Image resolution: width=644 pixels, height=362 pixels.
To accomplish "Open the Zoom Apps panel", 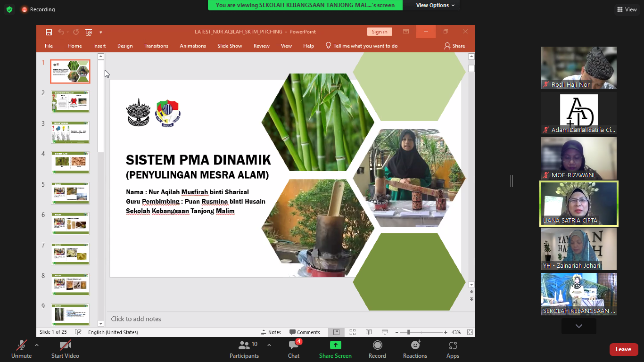I will [x=453, y=349].
